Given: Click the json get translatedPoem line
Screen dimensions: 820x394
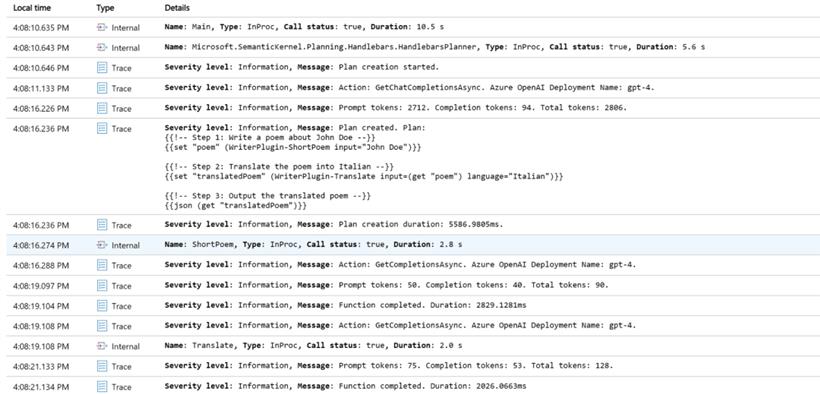Looking at the screenshot, I should point(235,206).
